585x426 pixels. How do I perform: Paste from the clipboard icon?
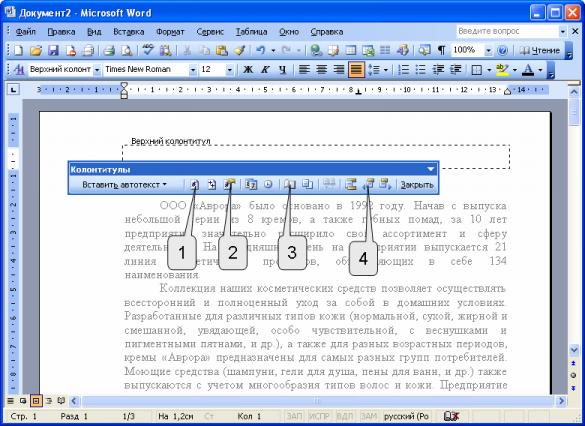(222, 50)
